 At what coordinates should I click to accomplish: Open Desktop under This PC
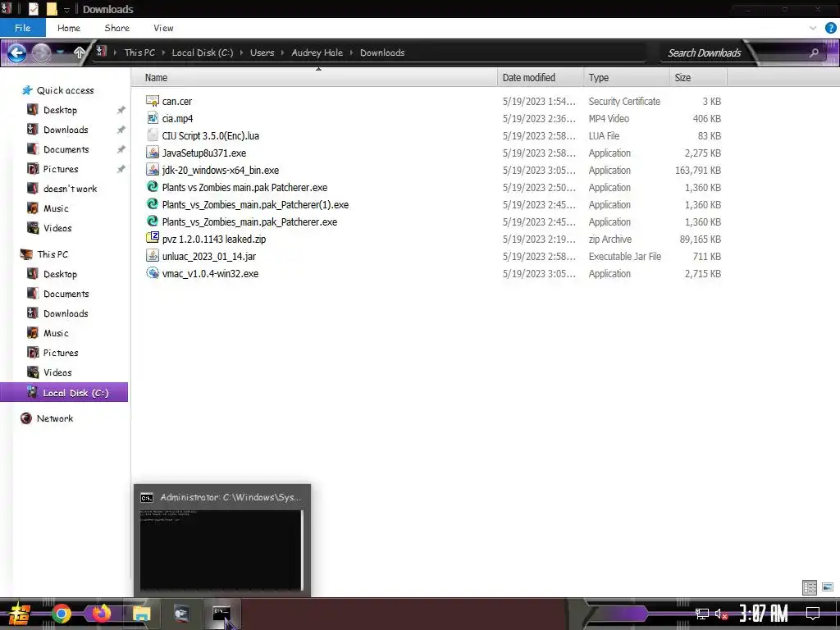pyautogui.click(x=60, y=274)
